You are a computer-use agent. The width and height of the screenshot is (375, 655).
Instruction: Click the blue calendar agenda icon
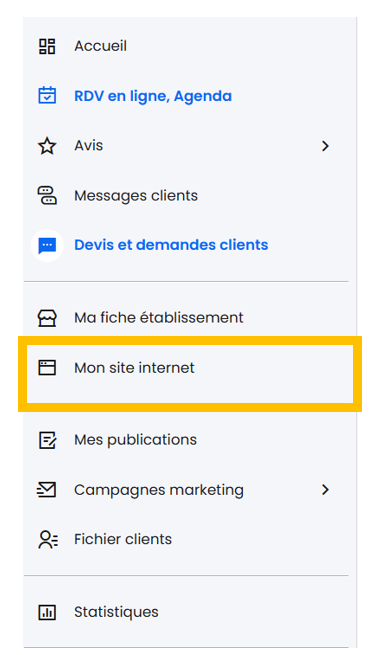tap(47, 95)
